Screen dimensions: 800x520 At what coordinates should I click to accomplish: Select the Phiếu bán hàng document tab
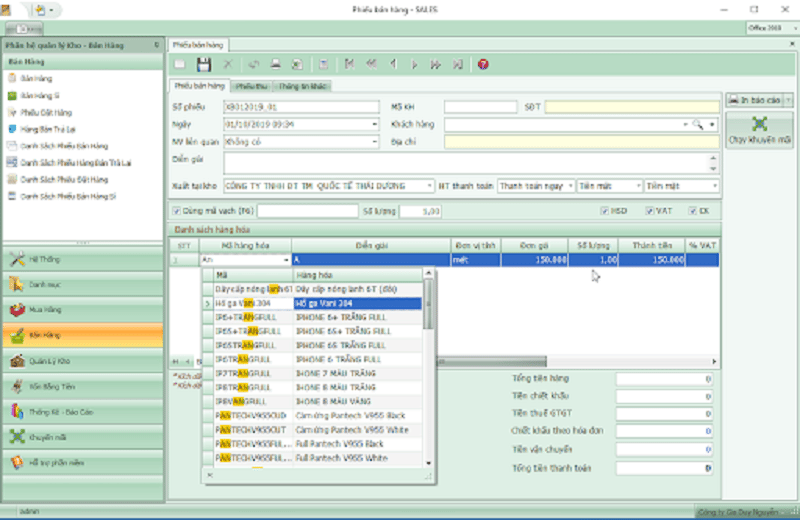tap(198, 45)
